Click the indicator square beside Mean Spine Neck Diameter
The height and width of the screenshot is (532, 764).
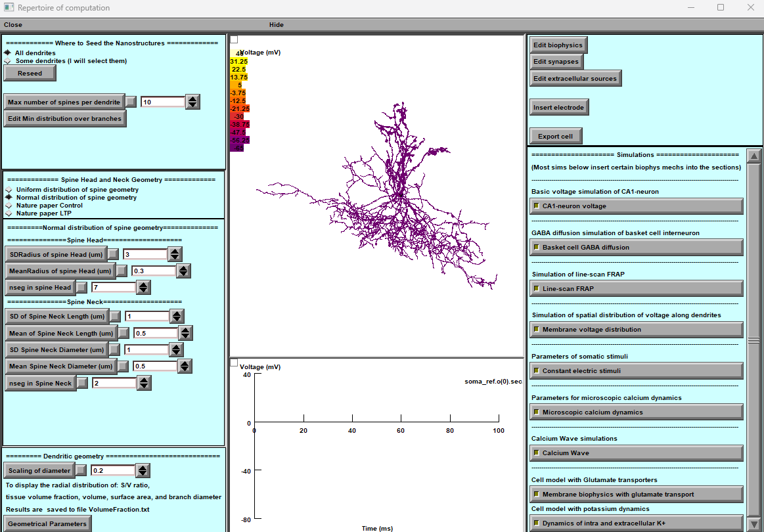123,366
